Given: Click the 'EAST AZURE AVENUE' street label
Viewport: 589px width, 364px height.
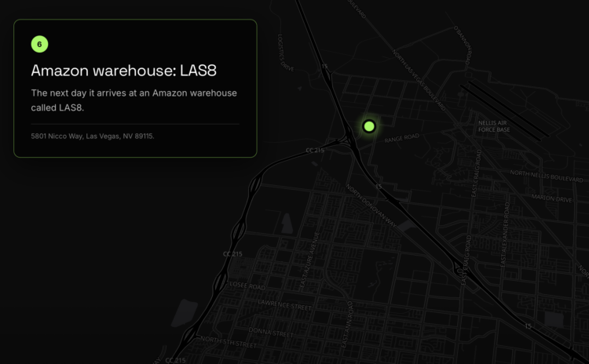Looking at the screenshot, I should (309, 260).
